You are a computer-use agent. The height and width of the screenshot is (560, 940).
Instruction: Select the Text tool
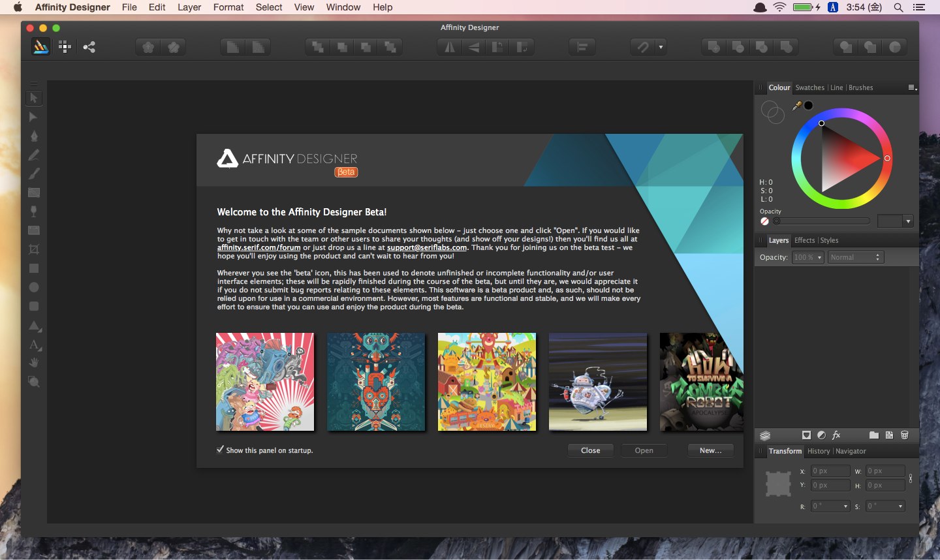tap(34, 345)
